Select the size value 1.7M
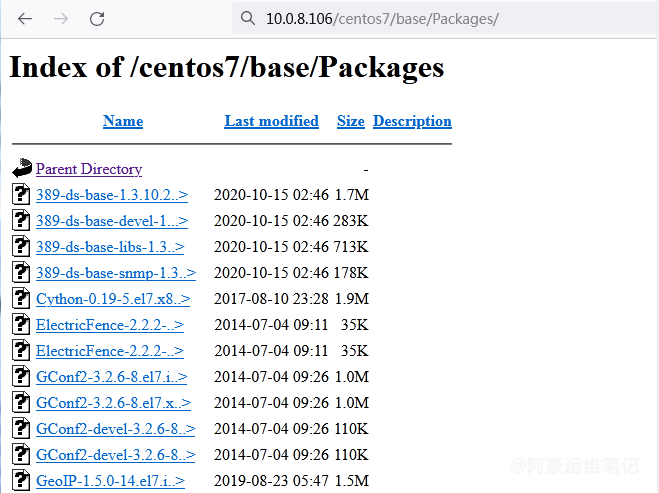 click(352, 195)
